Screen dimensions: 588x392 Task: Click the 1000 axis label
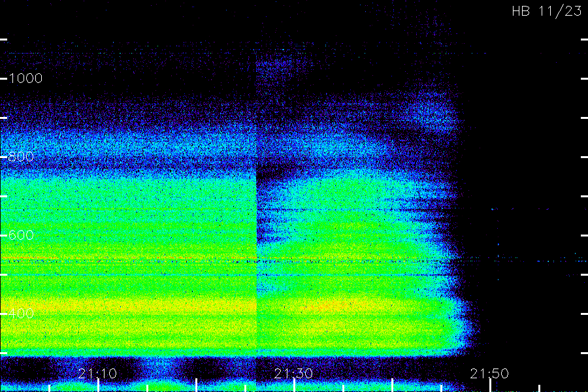[25, 78]
